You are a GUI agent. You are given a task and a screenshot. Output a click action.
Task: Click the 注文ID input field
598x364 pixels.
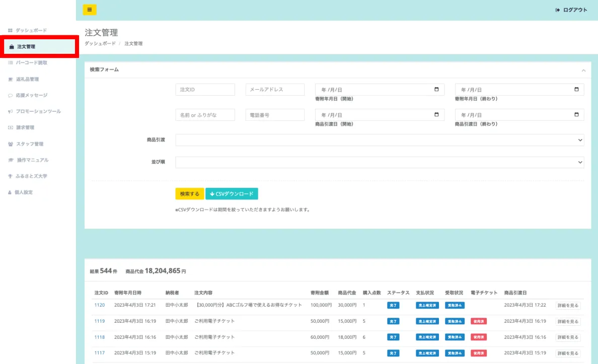[x=205, y=90]
